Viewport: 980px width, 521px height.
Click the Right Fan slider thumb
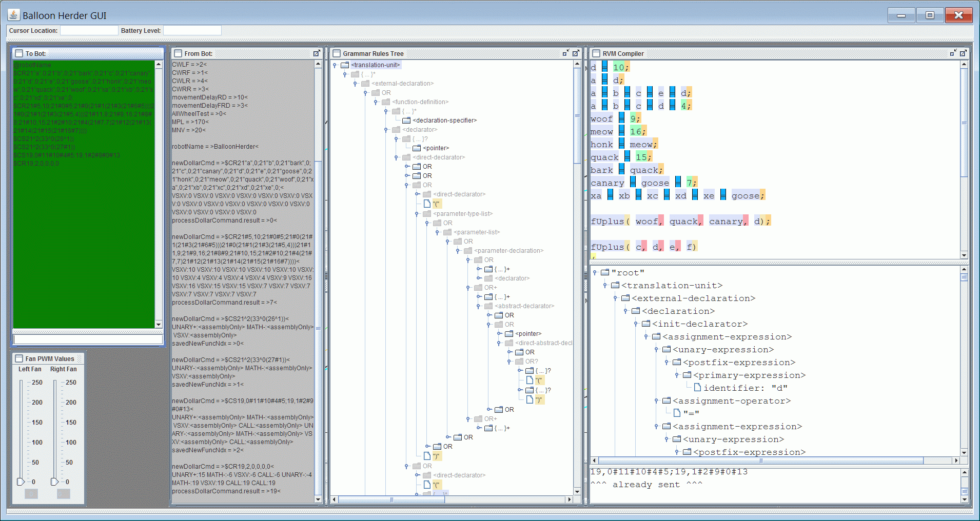[54, 482]
